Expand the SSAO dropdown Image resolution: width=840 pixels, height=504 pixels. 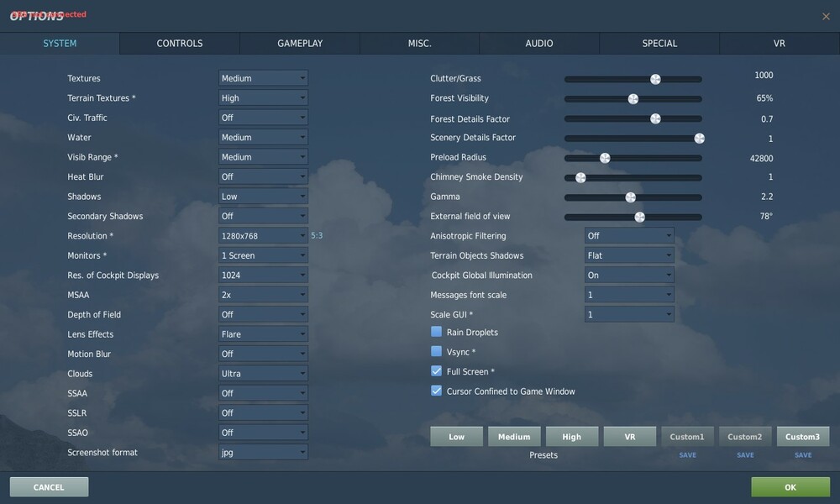click(x=263, y=433)
